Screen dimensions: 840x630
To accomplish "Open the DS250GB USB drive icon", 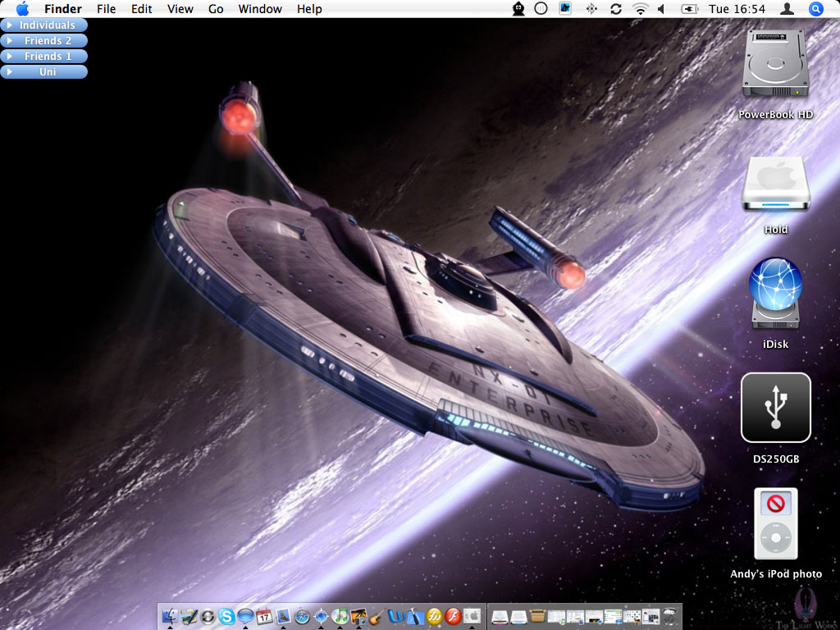I will coord(776,408).
